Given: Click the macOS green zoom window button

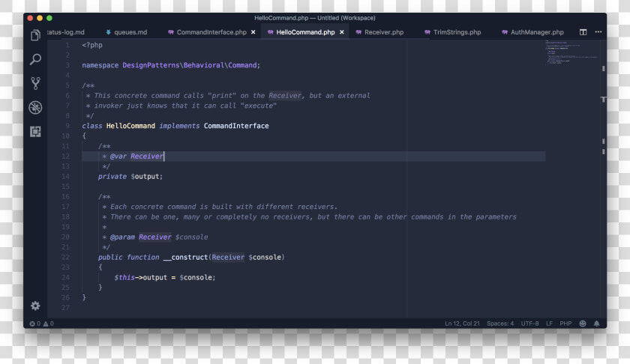Looking at the screenshot, I should [x=49, y=18].
